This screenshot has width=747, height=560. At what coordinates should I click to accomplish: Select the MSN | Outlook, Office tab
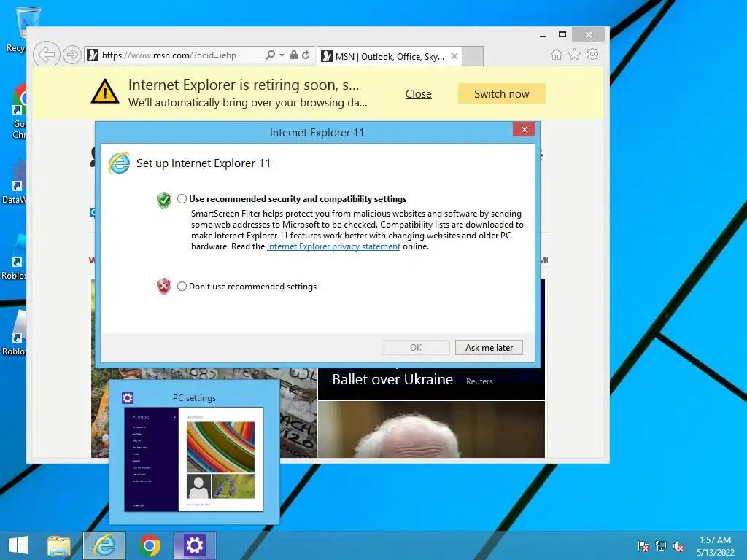(x=390, y=56)
